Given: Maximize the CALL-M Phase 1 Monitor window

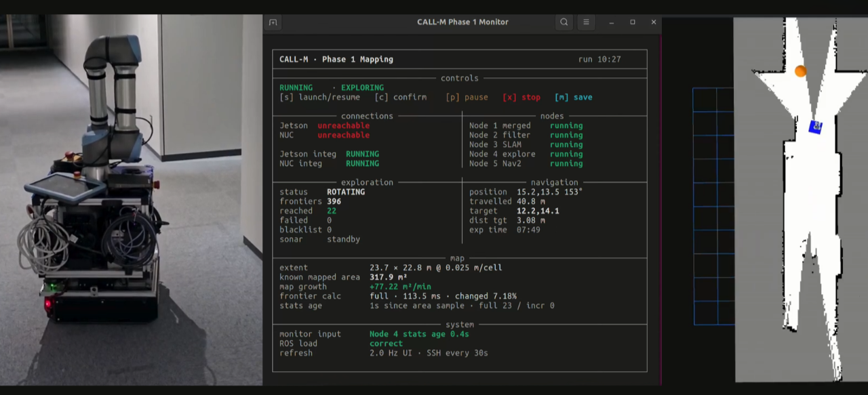Looking at the screenshot, I should coord(633,22).
